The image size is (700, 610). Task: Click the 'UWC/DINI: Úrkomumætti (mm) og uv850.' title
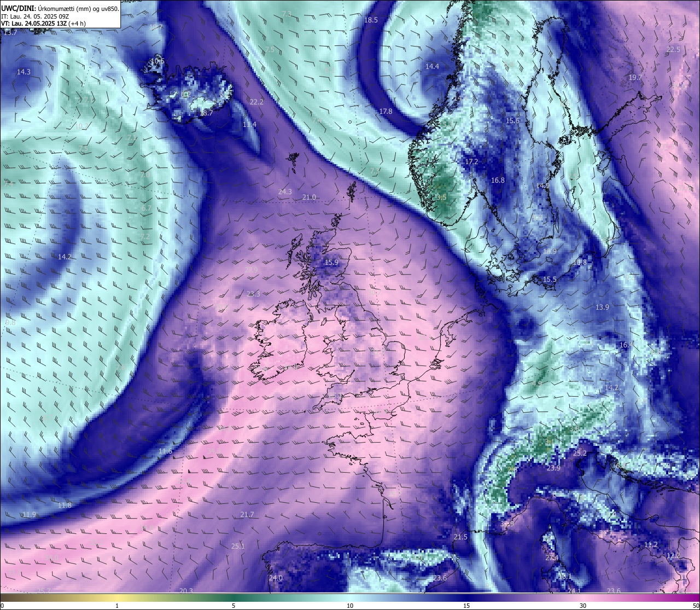point(60,8)
